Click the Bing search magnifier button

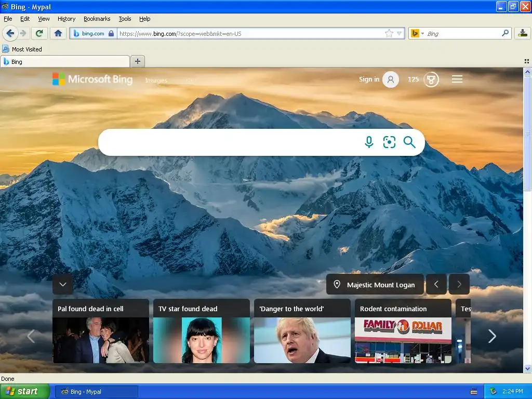[409, 142]
